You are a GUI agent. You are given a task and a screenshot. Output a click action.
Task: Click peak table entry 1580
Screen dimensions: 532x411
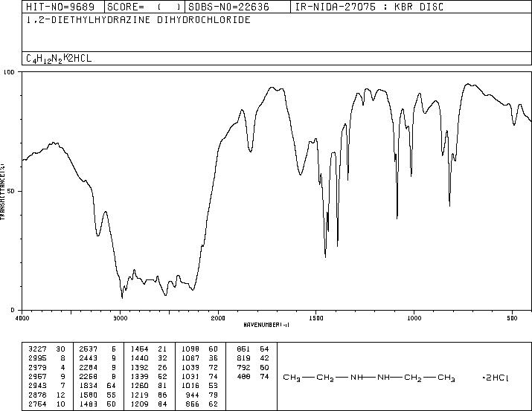[89, 395]
